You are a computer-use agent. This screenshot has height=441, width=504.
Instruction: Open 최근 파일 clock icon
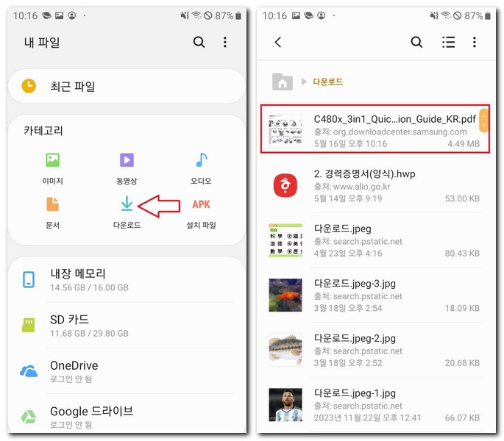click(29, 86)
